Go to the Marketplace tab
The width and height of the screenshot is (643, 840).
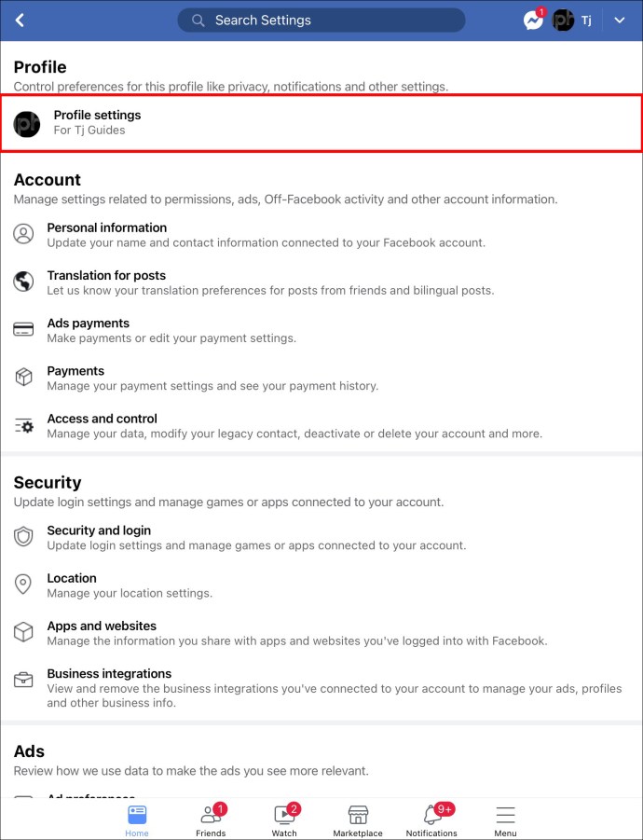[358, 820]
